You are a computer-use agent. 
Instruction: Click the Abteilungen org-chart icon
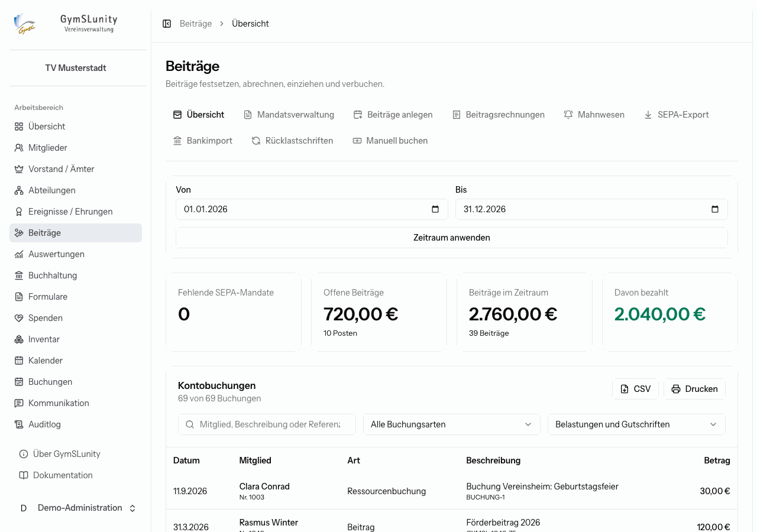[19, 190]
